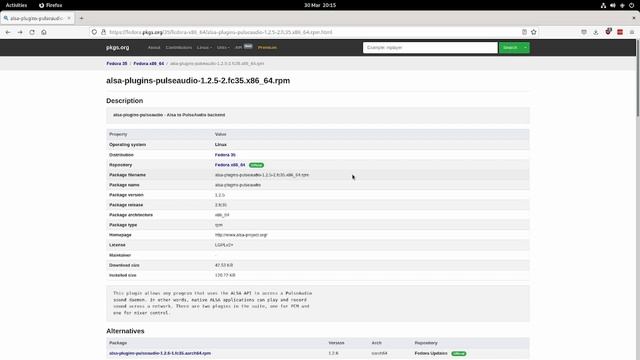Open the clock showing 30 Mar 20:15
This screenshot has height=360, width=640.
pyautogui.click(x=320, y=5)
